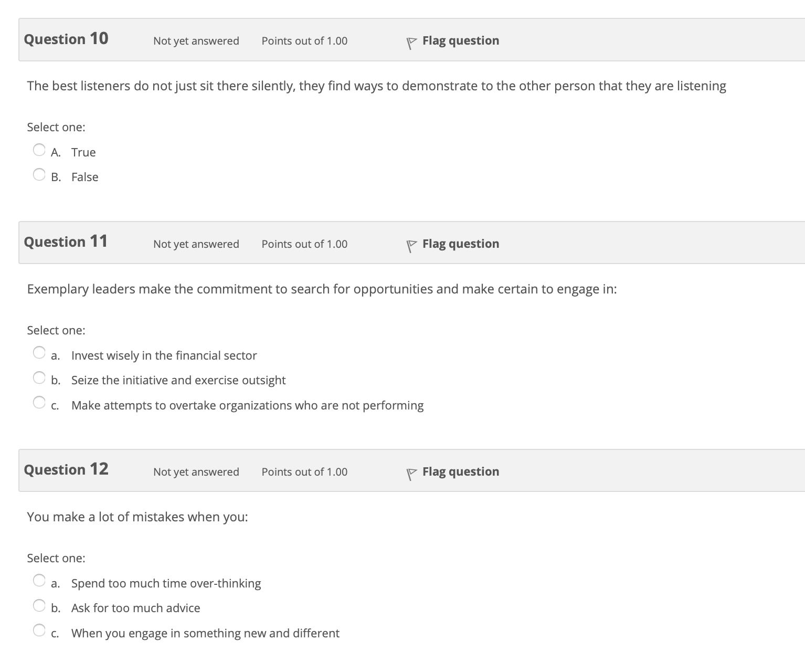The width and height of the screenshot is (805, 672).
Task: Click the 'Question 11' heading
Action: [66, 241]
